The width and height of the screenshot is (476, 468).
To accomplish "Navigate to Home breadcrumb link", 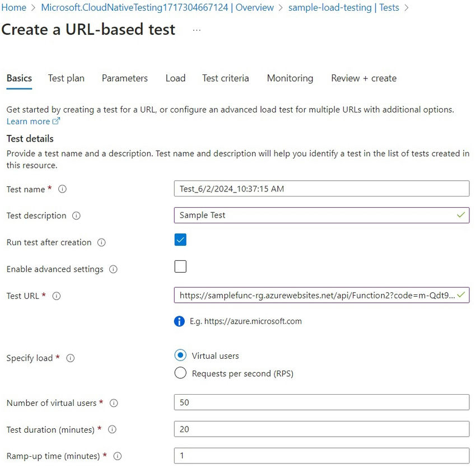I will coord(14,8).
